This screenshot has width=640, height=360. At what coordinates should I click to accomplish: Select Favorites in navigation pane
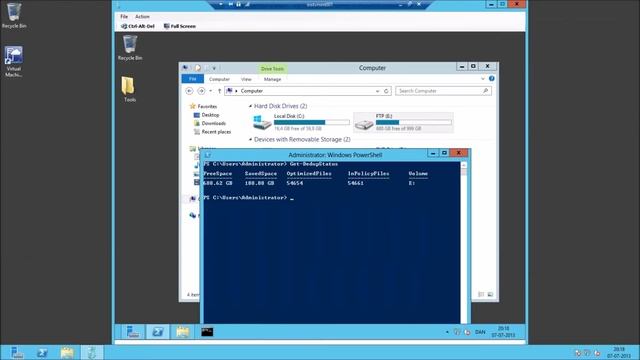coord(207,107)
